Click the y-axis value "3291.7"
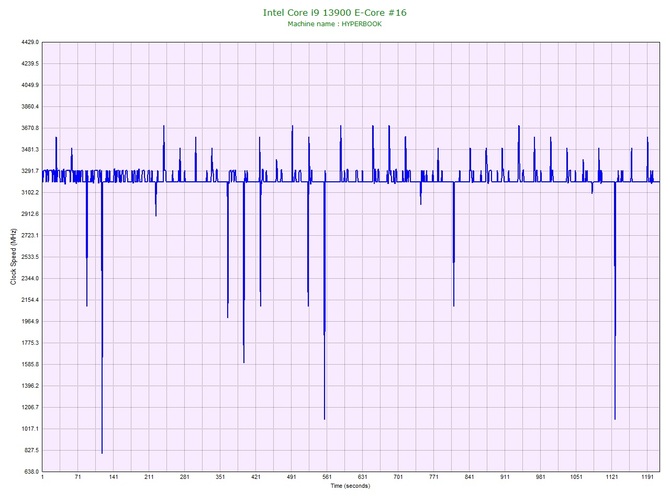This screenshot has height=503, width=670. (x=30, y=171)
